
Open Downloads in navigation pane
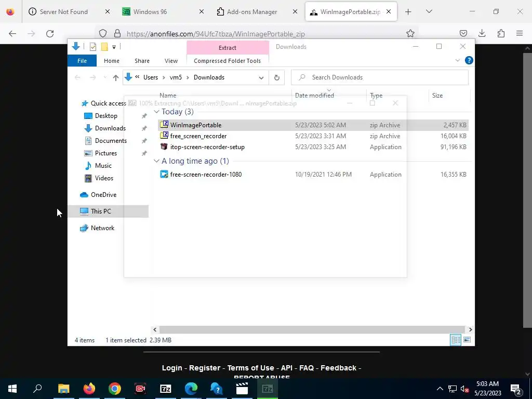(x=105, y=128)
